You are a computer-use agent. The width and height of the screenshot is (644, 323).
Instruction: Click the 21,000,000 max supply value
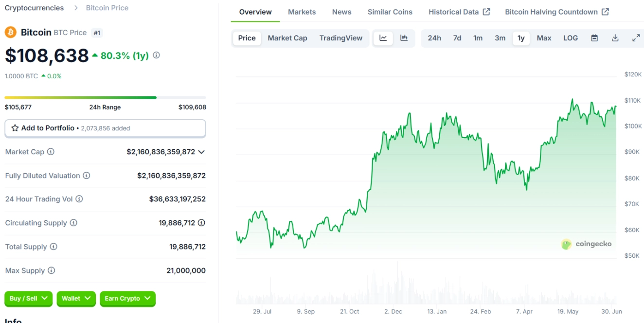pyautogui.click(x=186, y=270)
